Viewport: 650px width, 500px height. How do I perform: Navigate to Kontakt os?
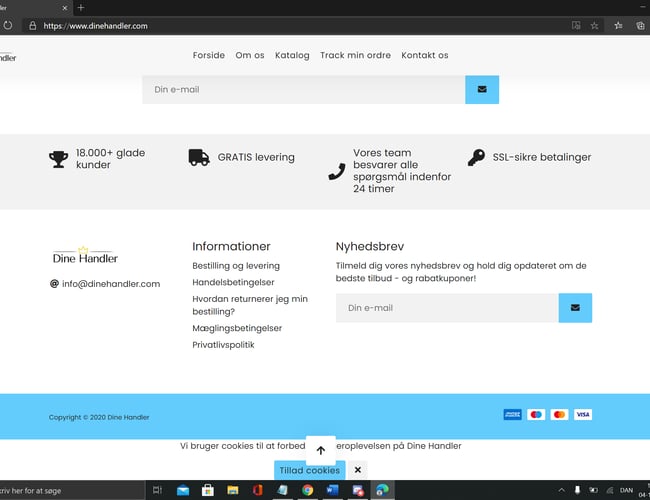coord(425,55)
